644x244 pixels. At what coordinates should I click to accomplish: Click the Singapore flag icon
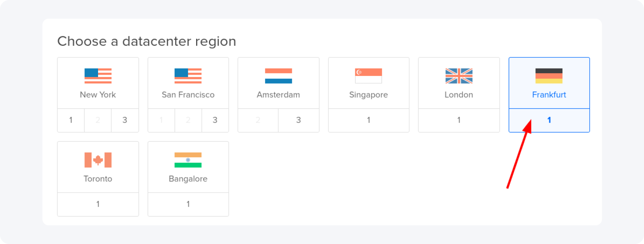pyautogui.click(x=369, y=76)
